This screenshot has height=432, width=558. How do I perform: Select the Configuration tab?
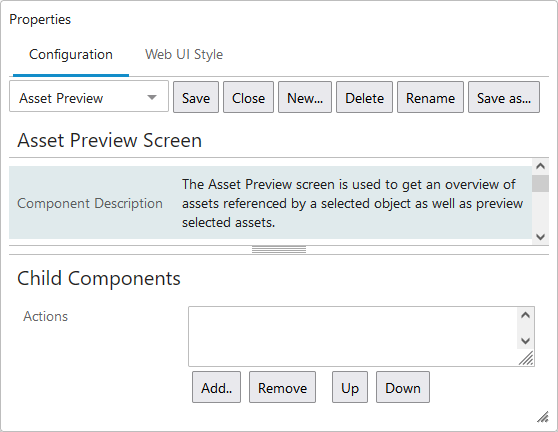pyautogui.click(x=71, y=54)
